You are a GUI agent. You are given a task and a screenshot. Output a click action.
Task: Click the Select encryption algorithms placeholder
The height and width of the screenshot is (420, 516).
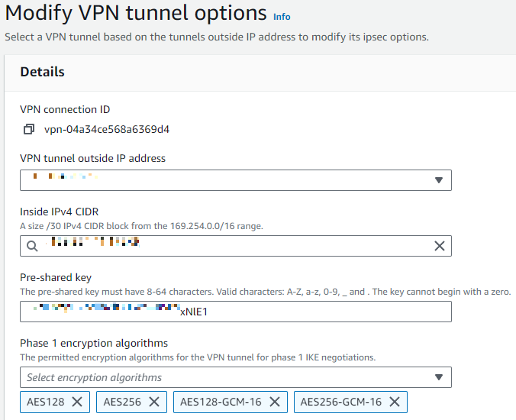(94, 377)
